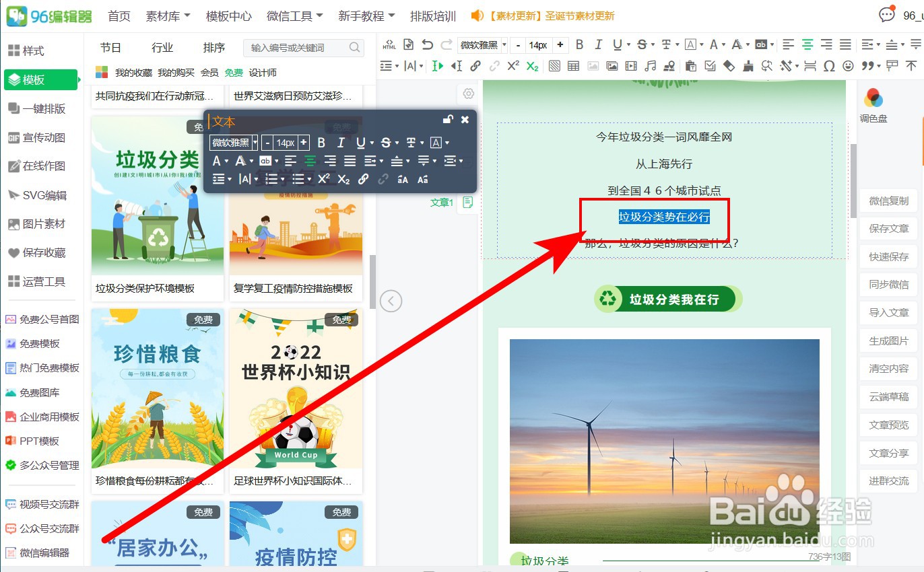Open the message chat bubble icon
Viewport: 924px width, 572px height.
tap(887, 15)
